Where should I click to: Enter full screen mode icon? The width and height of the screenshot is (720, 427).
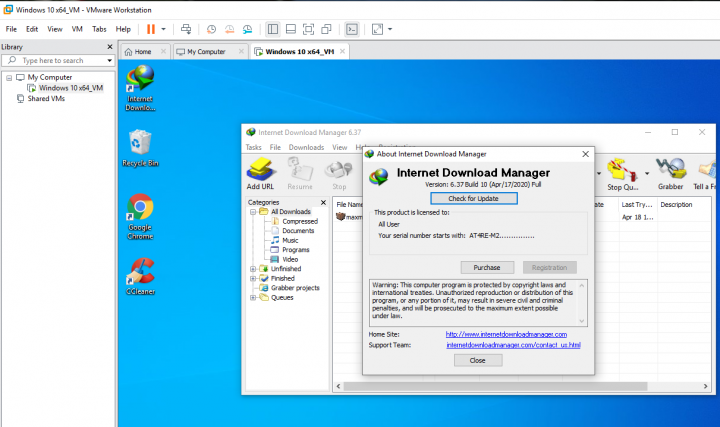(309, 29)
